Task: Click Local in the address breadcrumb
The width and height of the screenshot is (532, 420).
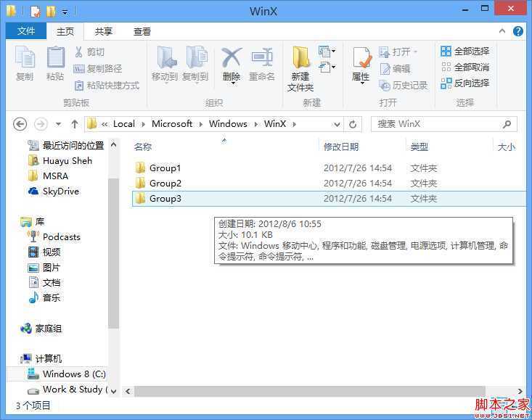Action: (x=124, y=124)
